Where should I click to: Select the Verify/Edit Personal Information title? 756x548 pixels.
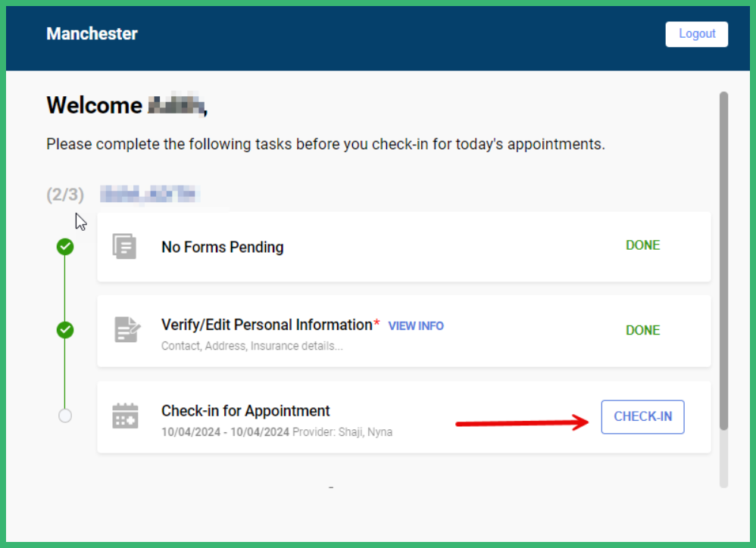tap(267, 325)
